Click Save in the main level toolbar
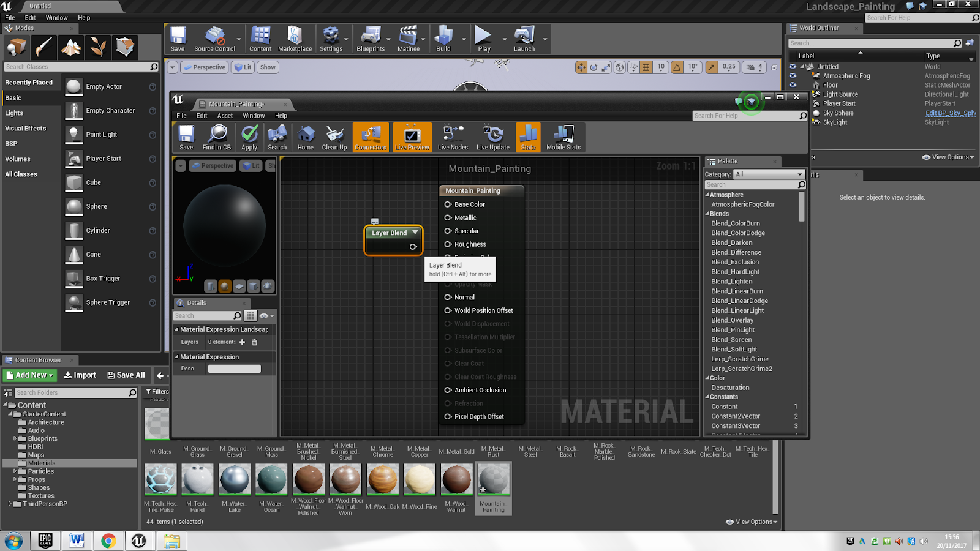This screenshot has width=980, height=551. pos(178,39)
